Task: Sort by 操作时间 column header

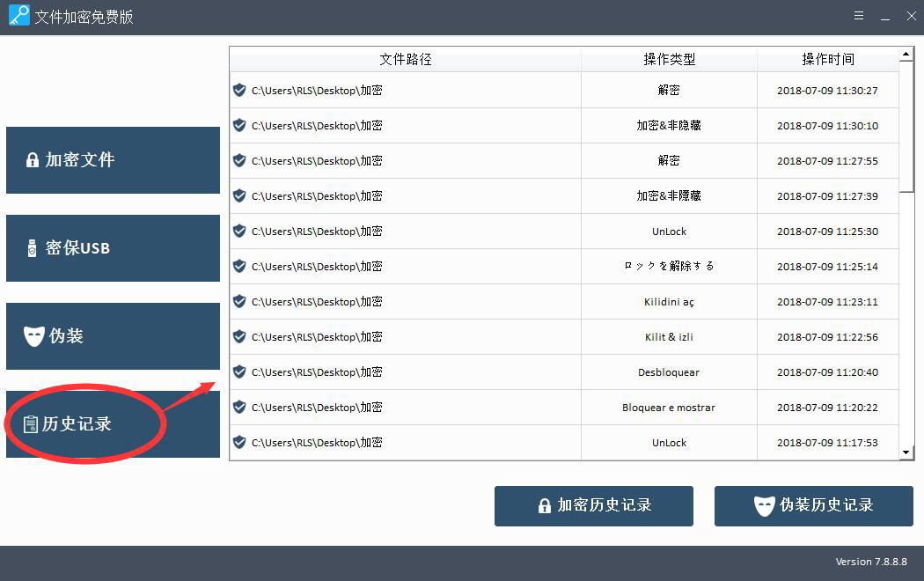Action: pyautogui.click(x=827, y=59)
